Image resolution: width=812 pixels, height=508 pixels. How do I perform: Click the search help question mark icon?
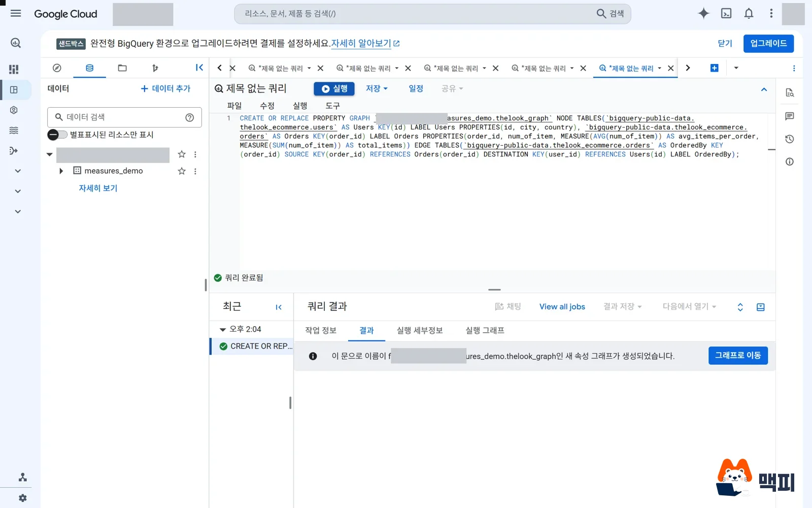point(190,117)
